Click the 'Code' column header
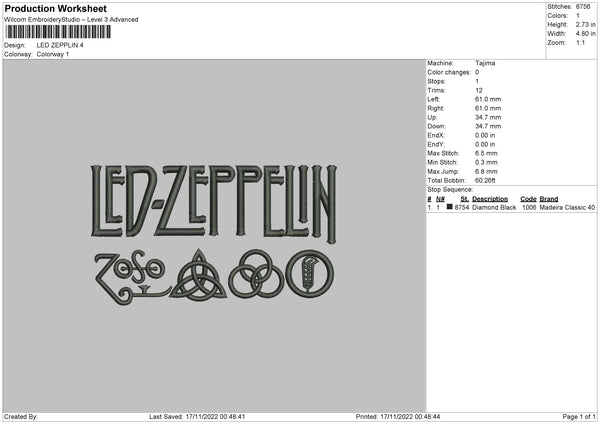This screenshot has height=424, width=600. point(528,199)
